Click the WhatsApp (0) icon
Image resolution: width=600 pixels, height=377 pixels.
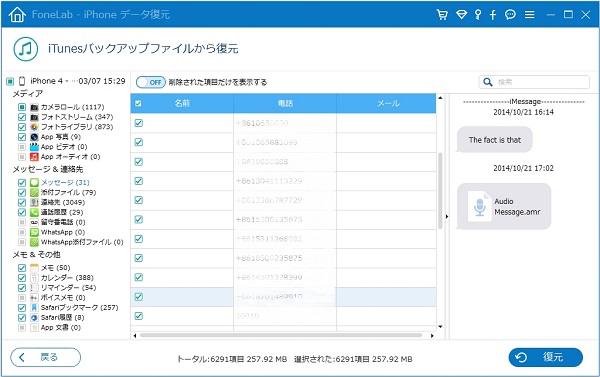[34, 232]
